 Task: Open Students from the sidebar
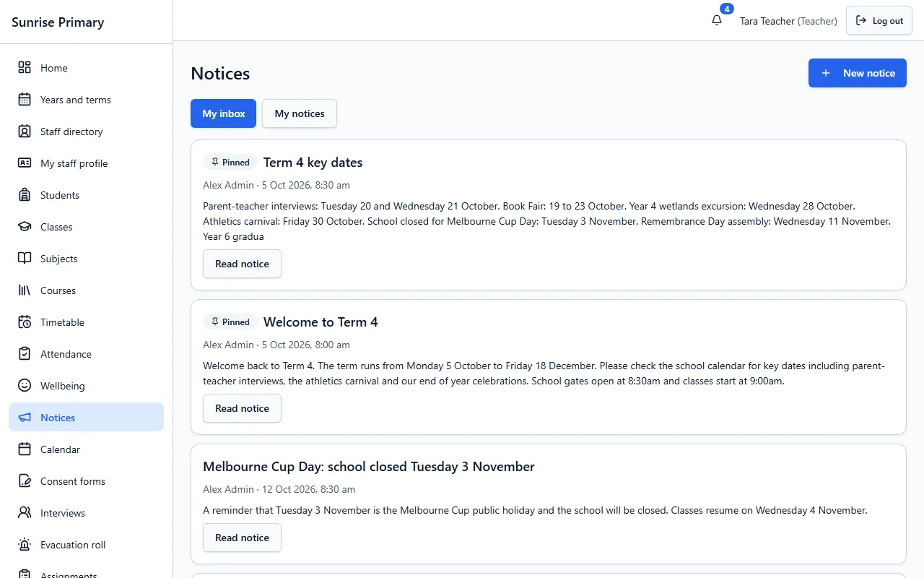click(87, 195)
